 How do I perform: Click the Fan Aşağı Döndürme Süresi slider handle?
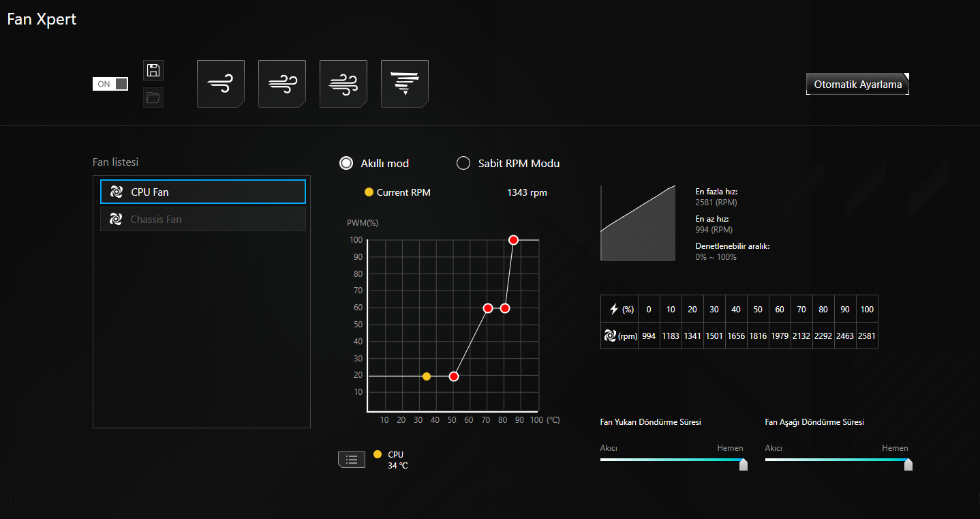[x=908, y=464]
